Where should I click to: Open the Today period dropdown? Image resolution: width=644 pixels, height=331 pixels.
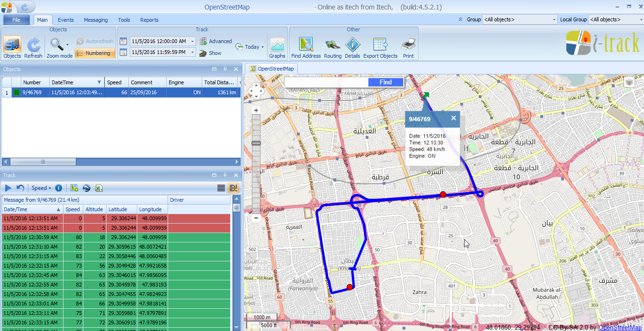coord(262,47)
